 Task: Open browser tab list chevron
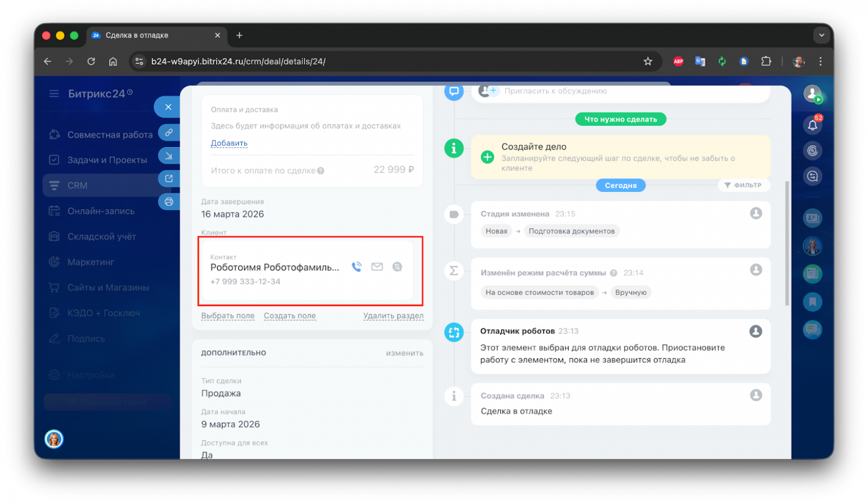pos(822,35)
